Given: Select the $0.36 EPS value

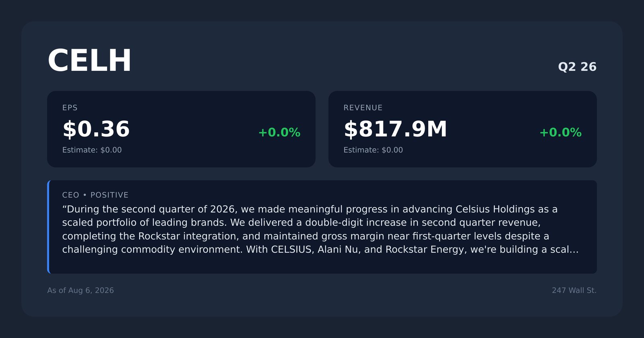Looking at the screenshot, I should click(x=96, y=129).
